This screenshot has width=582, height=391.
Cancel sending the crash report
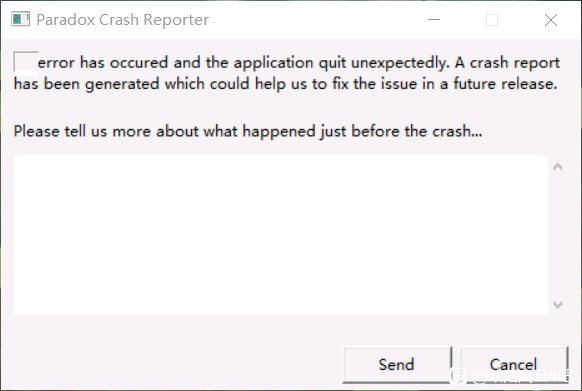pos(513,364)
